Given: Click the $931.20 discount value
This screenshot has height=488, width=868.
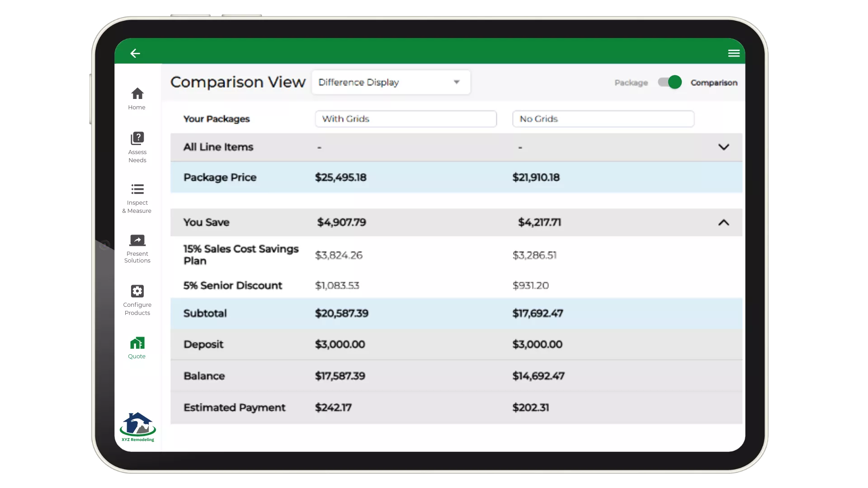Looking at the screenshot, I should click(531, 286).
